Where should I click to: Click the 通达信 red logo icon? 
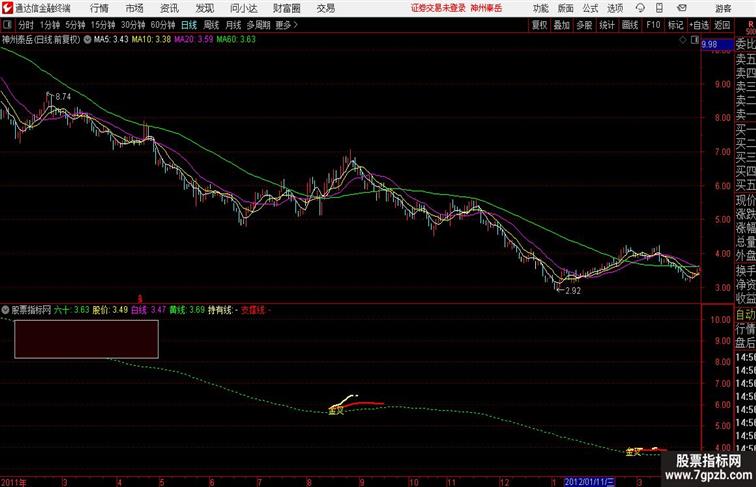(x=7, y=8)
